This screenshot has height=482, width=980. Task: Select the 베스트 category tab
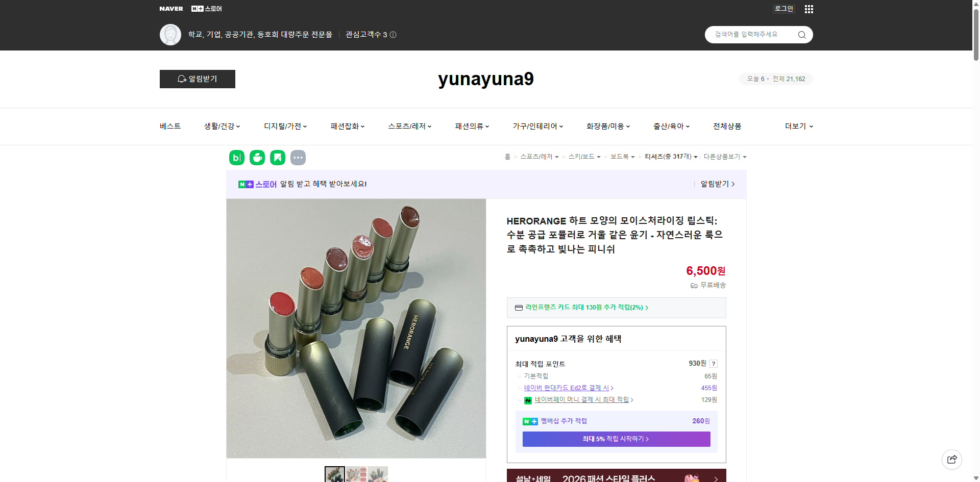(169, 126)
